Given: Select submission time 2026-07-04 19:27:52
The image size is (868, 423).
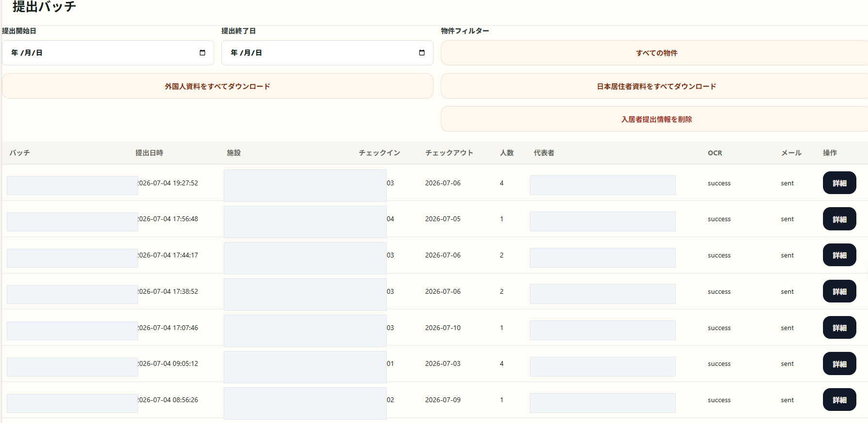Looking at the screenshot, I should pos(168,183).
